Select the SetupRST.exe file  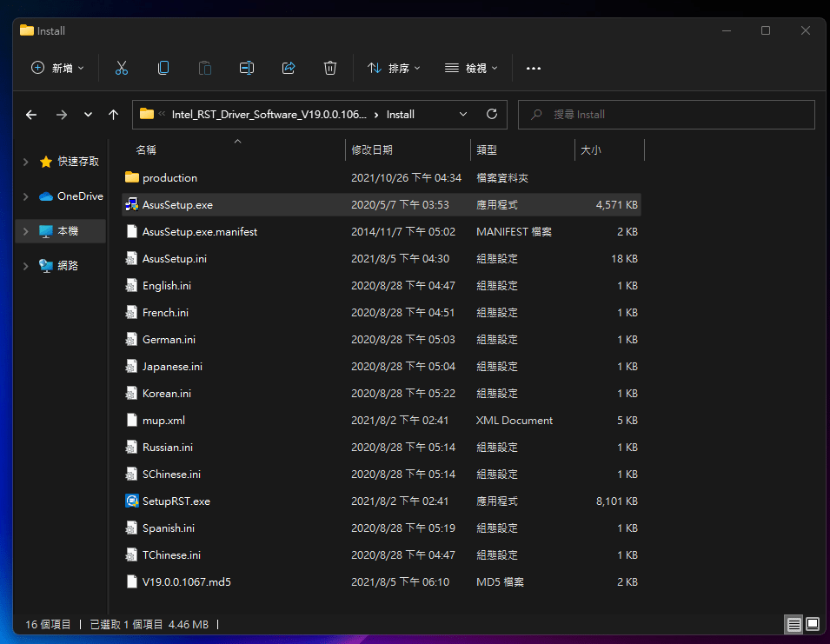176,501
